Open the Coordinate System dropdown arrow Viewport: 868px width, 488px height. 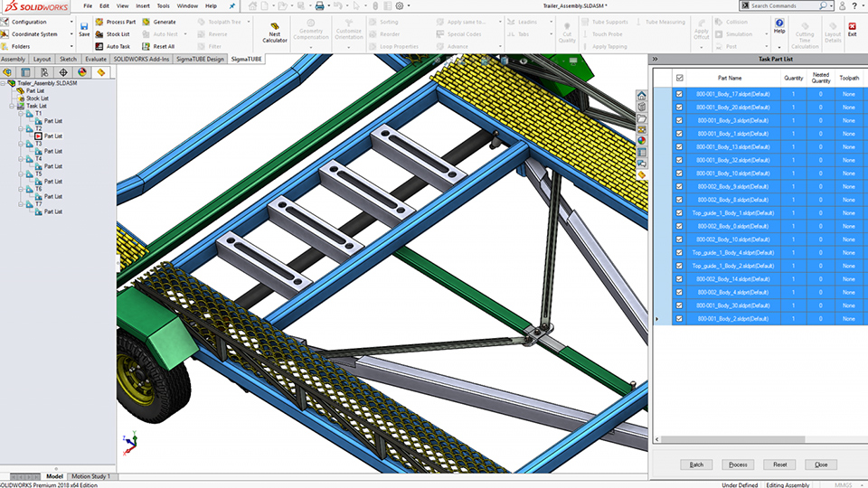71,34
